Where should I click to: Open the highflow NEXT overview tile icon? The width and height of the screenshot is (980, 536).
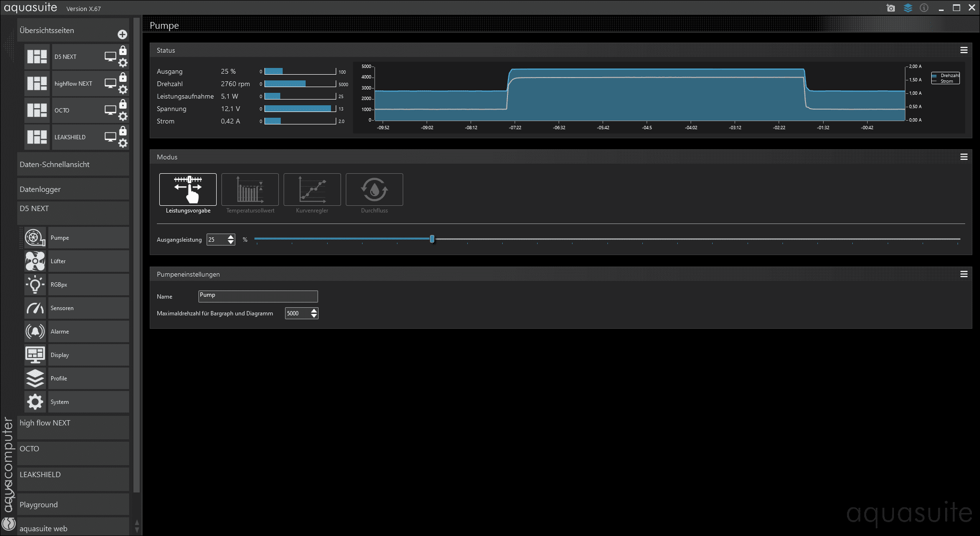click(37, 83)
